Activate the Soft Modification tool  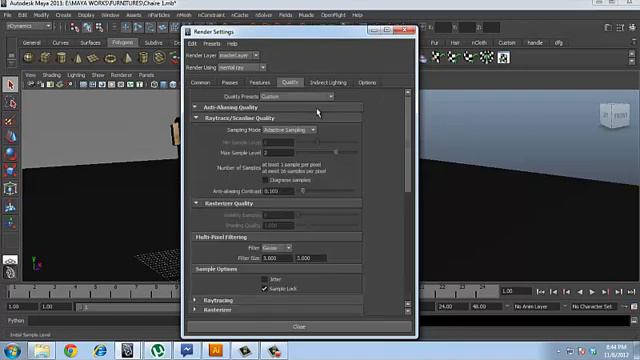pos(10,207)
